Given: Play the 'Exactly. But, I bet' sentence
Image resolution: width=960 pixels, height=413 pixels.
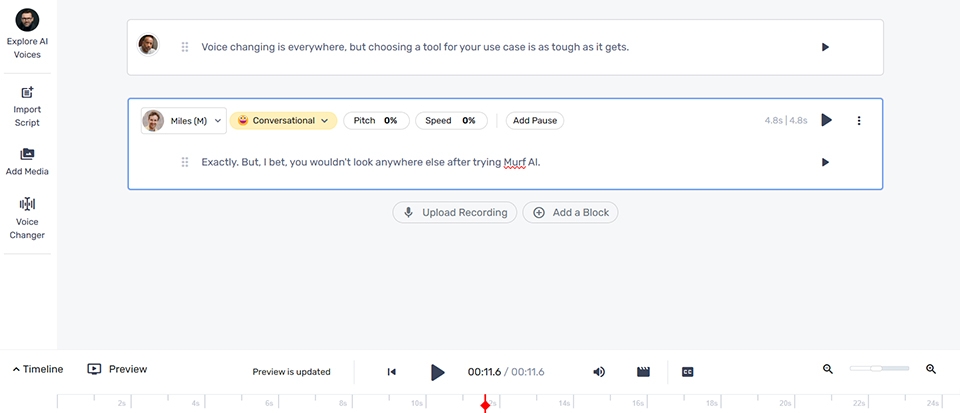Looking at the screenshot, I should click(x=825, y=162).
